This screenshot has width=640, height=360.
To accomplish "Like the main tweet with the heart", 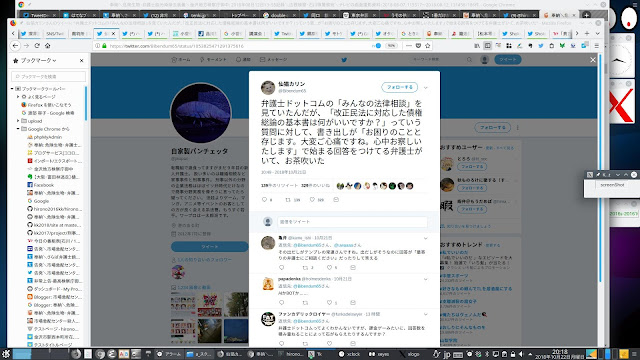I will (312, 200).
